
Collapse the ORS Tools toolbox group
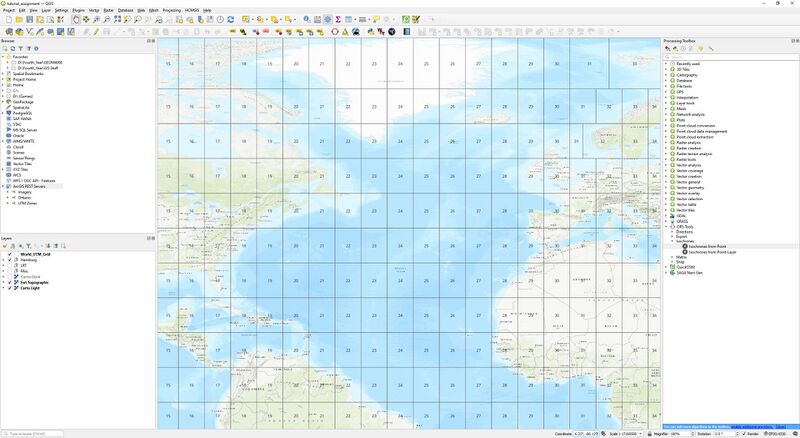pyautogui.click(x=666, y=227)
